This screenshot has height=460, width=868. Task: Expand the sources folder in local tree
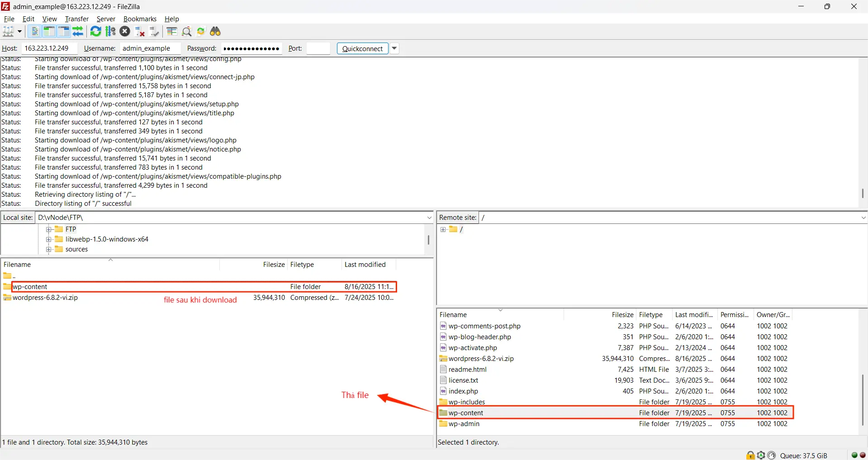(49, 249)
